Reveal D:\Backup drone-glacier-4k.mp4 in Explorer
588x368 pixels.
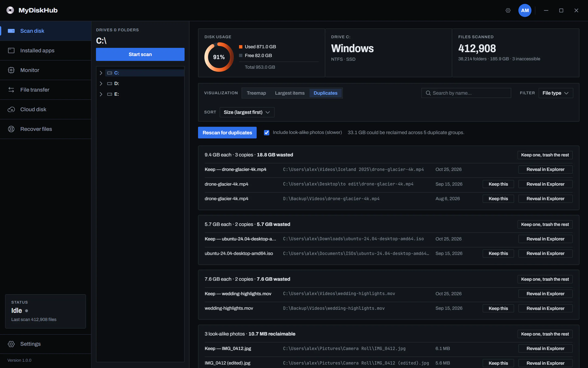click(545, 199)
